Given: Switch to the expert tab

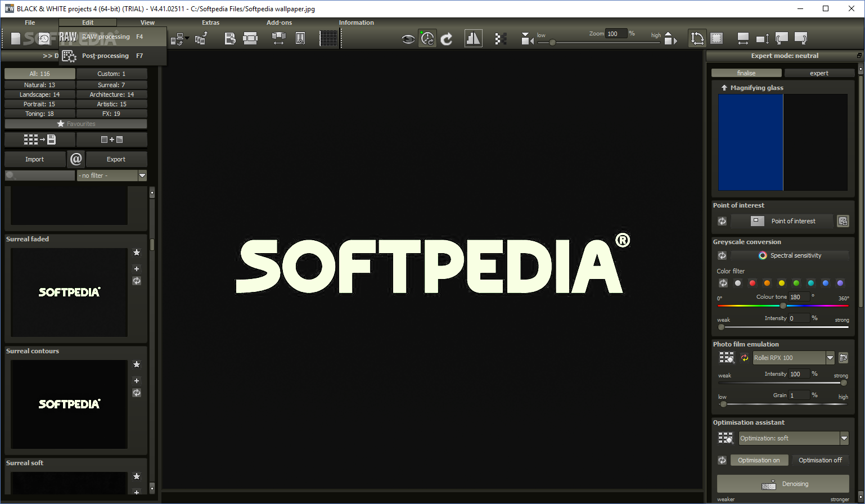Looking at the screenshot, I should click(819, 73).
